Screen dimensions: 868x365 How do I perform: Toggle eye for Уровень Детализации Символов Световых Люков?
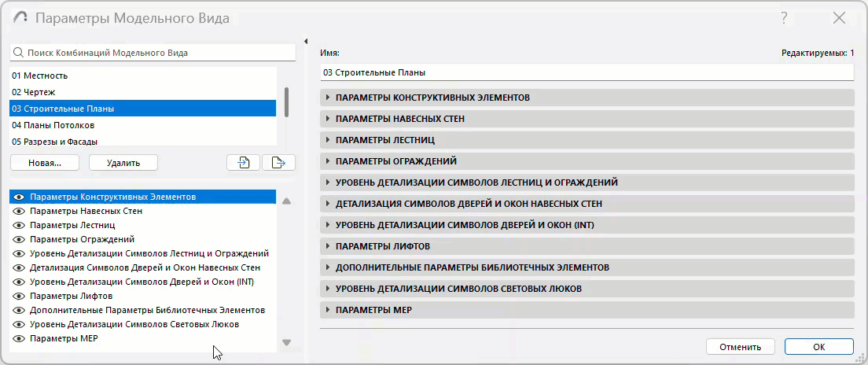point(20,324)
